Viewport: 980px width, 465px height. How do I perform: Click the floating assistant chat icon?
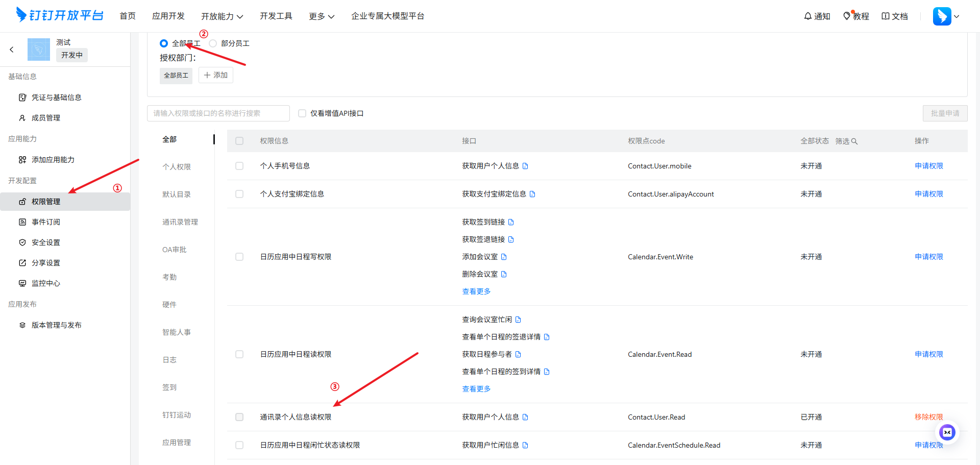[947, 432]
